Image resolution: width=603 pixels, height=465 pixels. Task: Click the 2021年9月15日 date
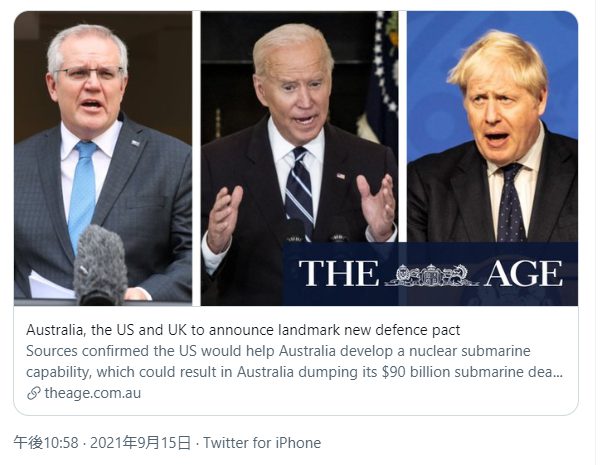(140, 443)
